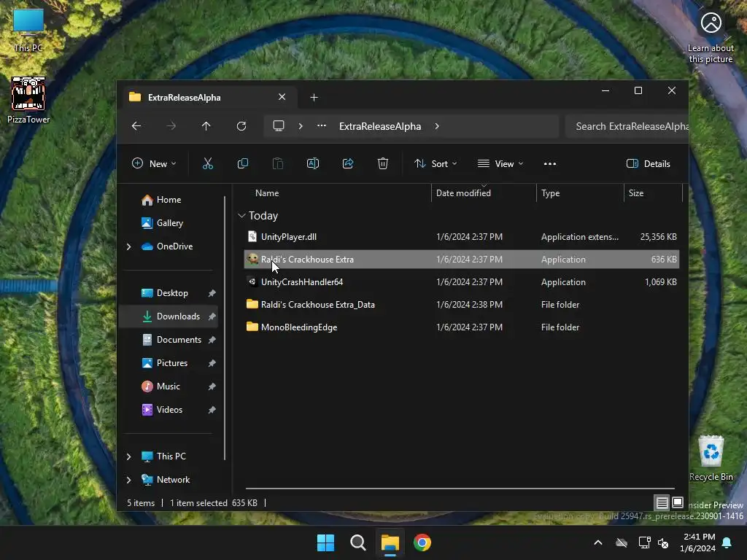Expand OneDrive in navigation pane

[128, 246]
